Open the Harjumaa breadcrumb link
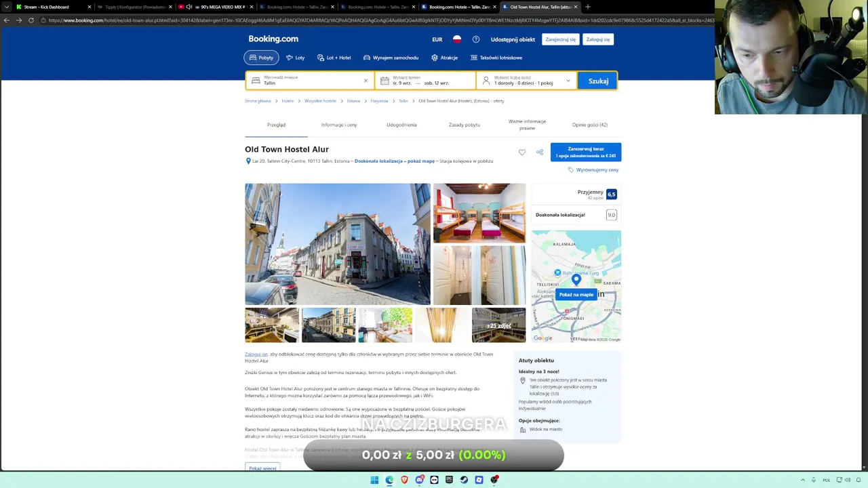868x488 pixels. [379, 101]
